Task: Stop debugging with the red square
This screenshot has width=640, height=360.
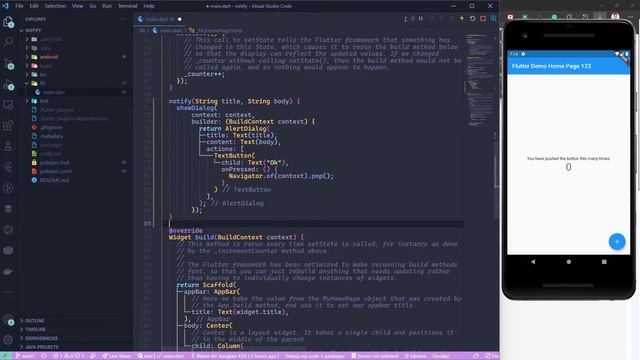Action: click(483, 19)
